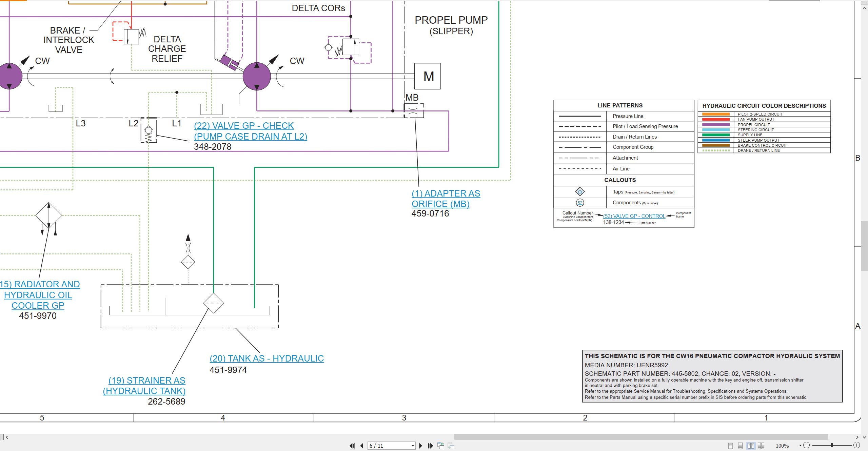Click the Drain / Return Lines legend row
868x451 pixels.
point(624,137)
